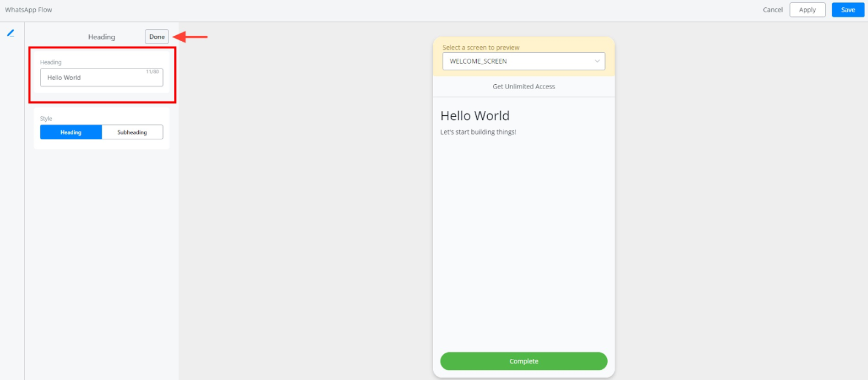Click the Style section label
The height and width of the screenshot is (380, 868).
click(46, 119)
